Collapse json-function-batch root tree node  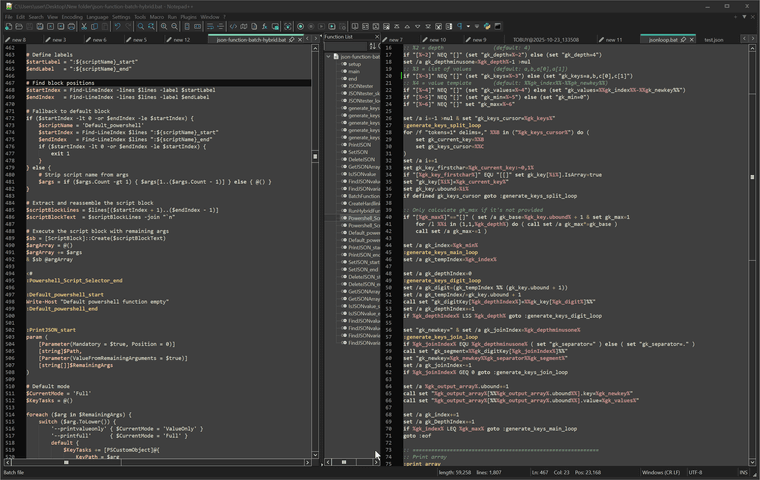coord(329,57)
